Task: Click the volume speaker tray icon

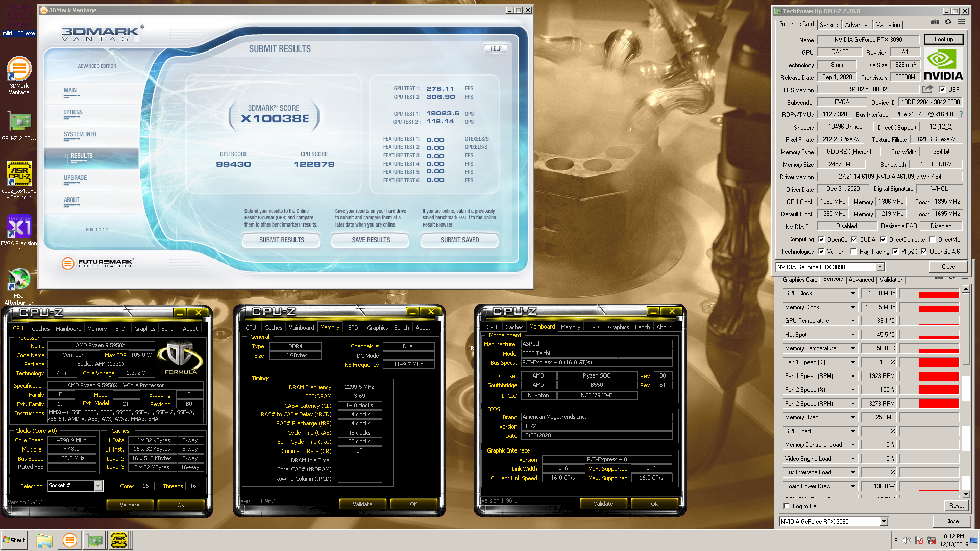Action: coord(907,540)
